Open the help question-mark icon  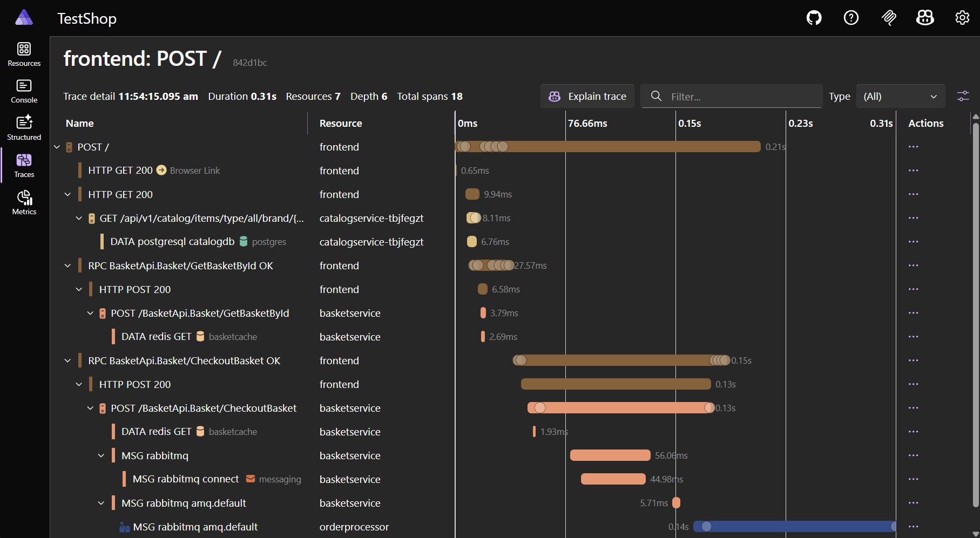(851, 17)
